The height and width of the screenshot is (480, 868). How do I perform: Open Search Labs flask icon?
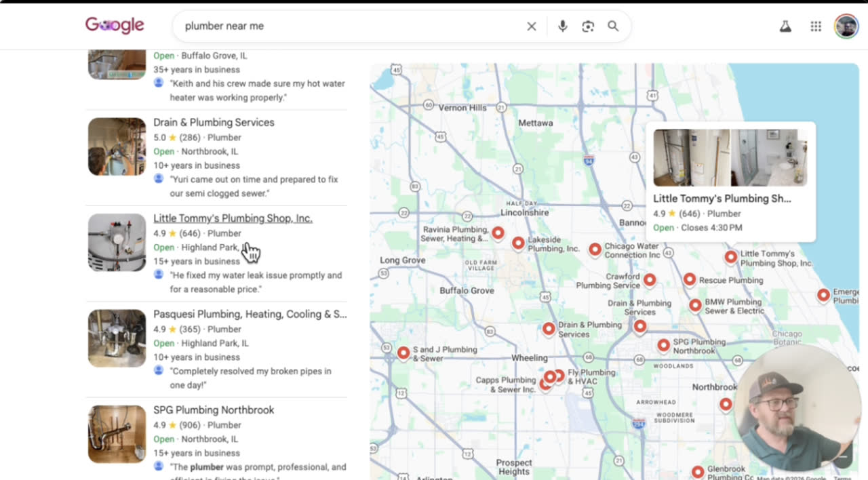(x=785, y=26)
